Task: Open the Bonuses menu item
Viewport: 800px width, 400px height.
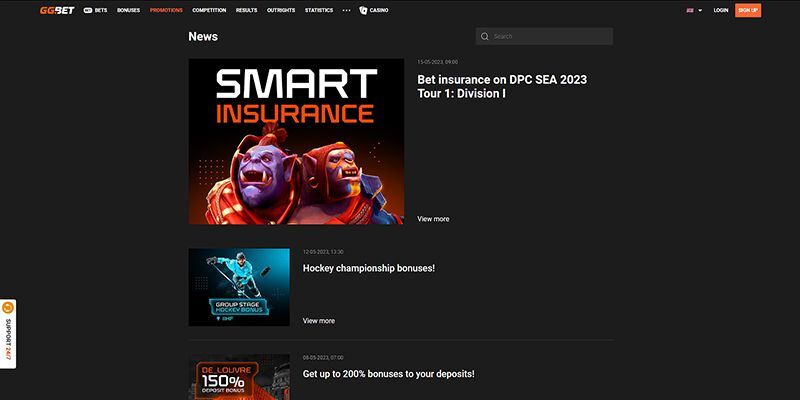Action: [x=128, y=10]
